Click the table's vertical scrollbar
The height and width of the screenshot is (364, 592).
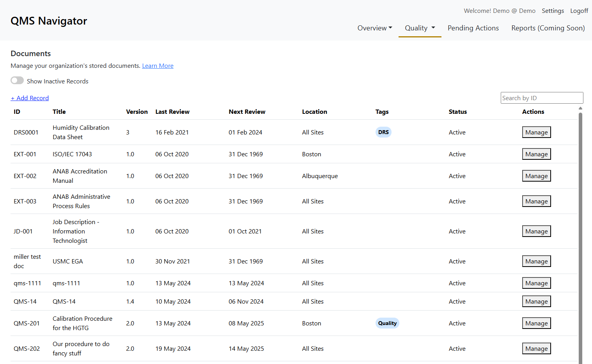(580, 234)
